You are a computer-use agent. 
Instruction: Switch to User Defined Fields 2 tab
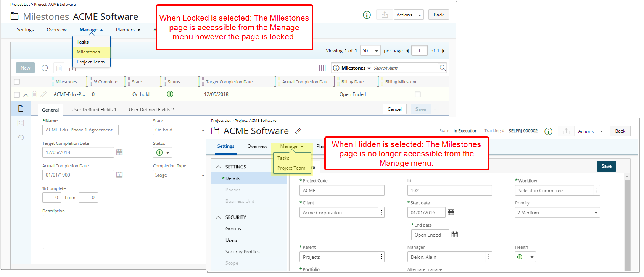click(x=151, y=110)
